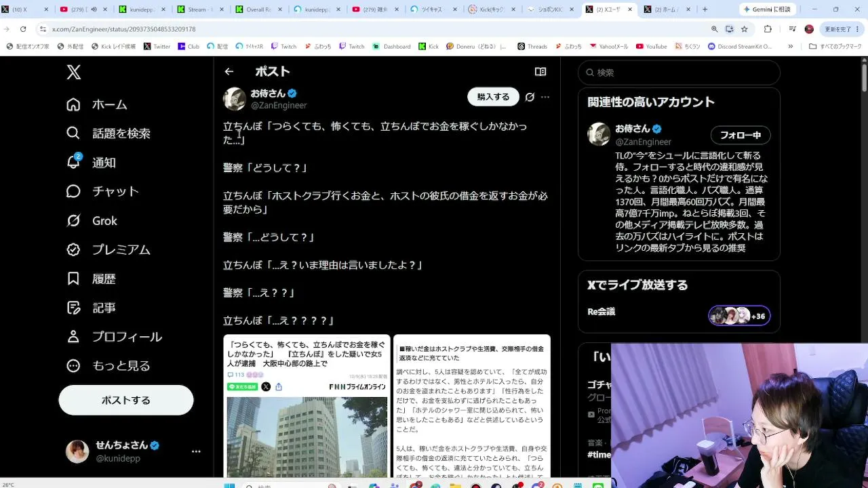Click the line 立ちんぼ「…え？いま理由は言いましたよ？」
Image resolution: width=868 pixels, height=488 pixels.
pyautogui.click(x=323, y=265)
